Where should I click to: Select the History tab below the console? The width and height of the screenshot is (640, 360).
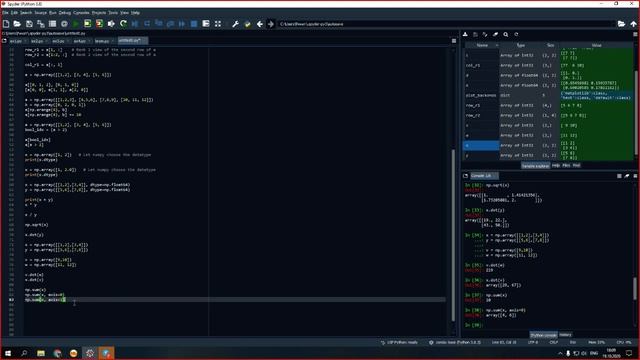[565, 335]
